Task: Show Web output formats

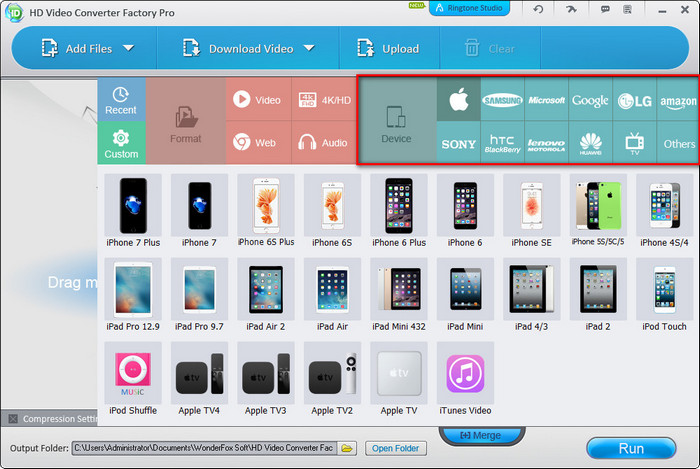Action: [258, 142]
